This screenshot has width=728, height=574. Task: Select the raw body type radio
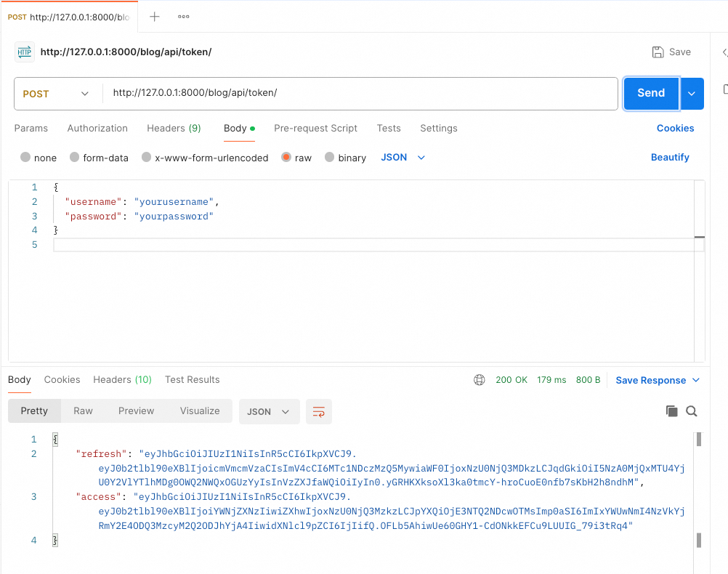(x=286, y=158)
